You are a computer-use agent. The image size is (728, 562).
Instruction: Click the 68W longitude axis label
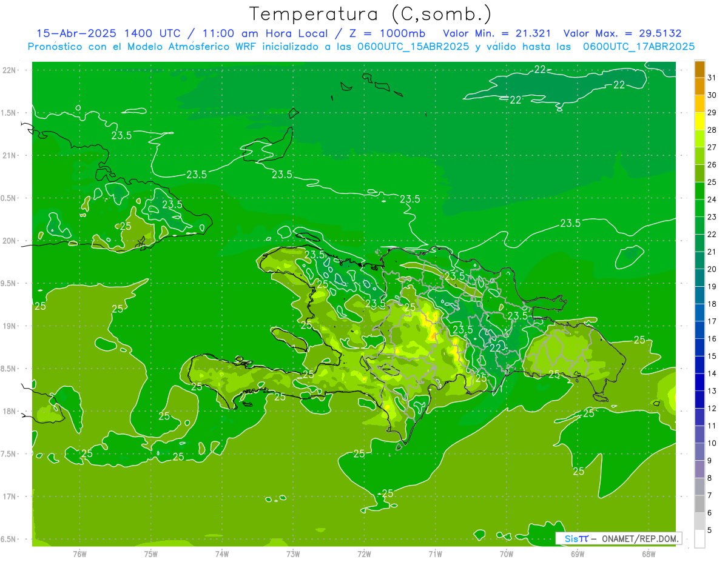click(649, 554)
